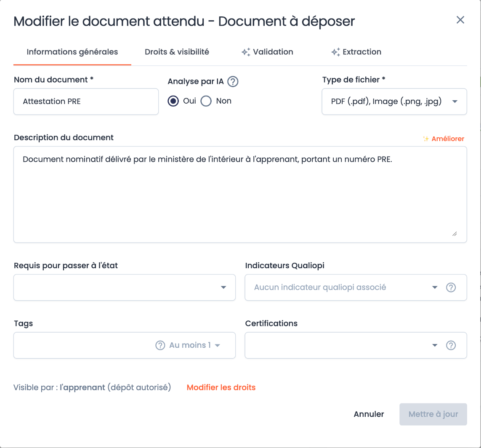Click the sparkle icon beside Améliorer
The width and height of the screenshot is (481, 448).
426,139
